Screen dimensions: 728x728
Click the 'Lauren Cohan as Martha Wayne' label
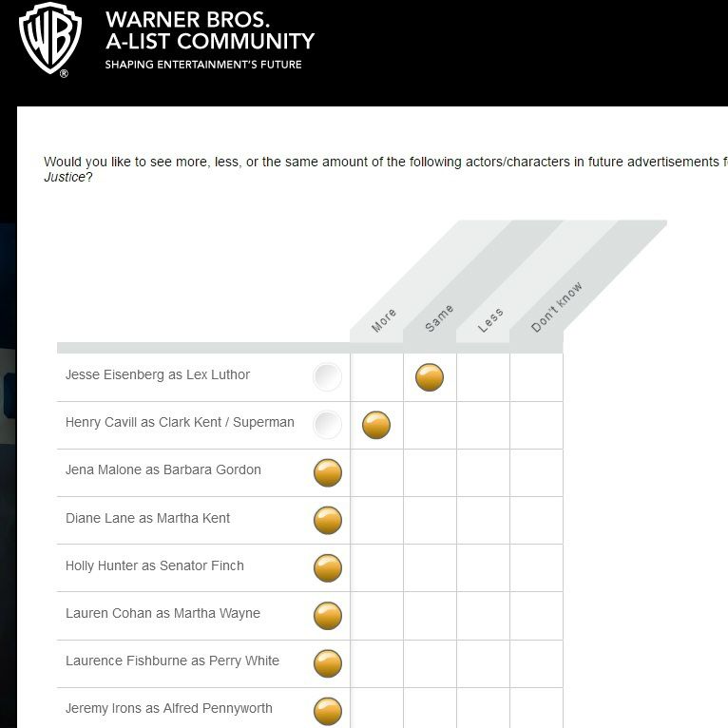[x=163, y=613]
